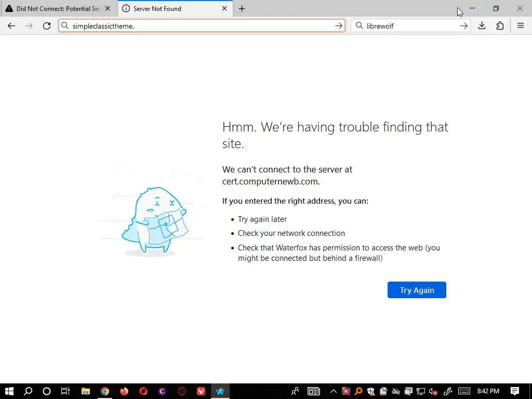Click the Waterfox taskbar icon

[220, 391]
